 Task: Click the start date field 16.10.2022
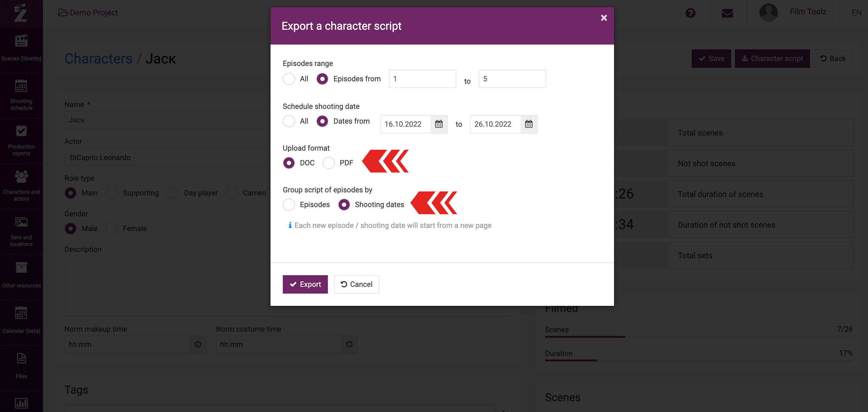click(x=405, y=124)
